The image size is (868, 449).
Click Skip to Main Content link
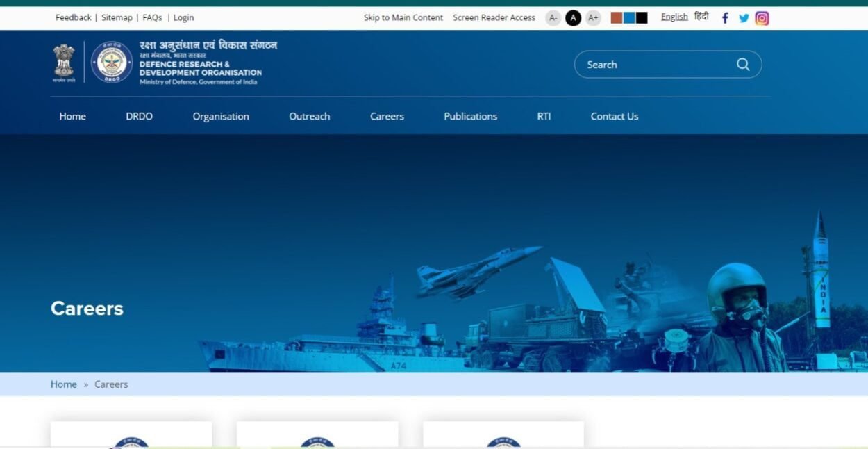pyautogui.click(x=403, y=17)
